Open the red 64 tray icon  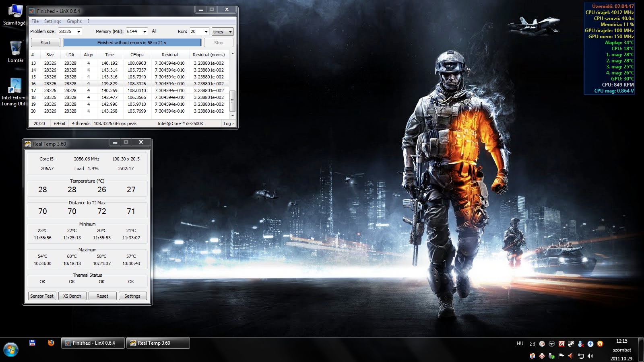coord(561,344)
